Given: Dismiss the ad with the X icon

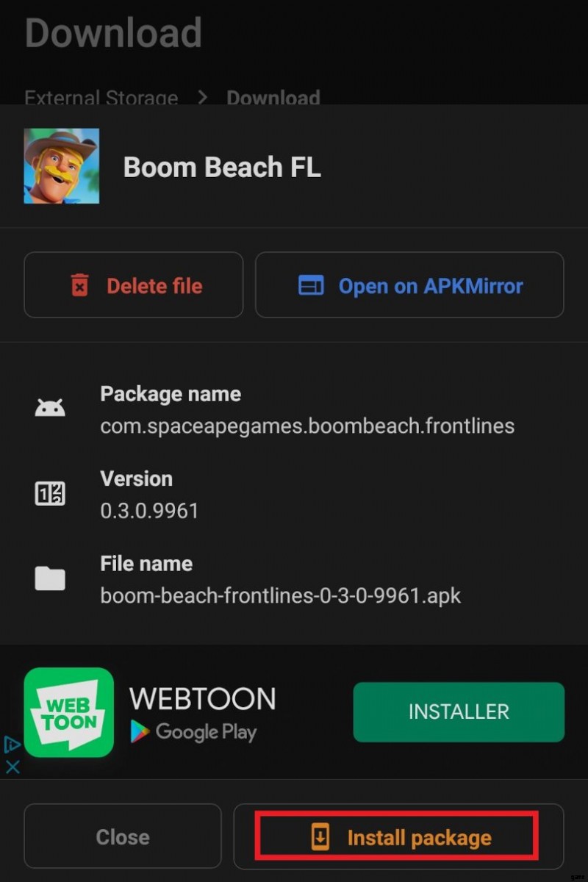Looking at the screenshot, I should coord(12,767).
